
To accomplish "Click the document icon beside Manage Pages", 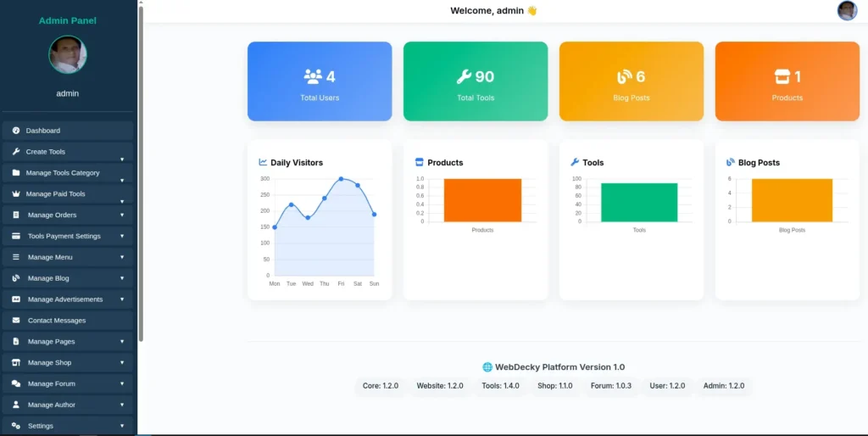I will pyautogui.click(x=16, y=341).
